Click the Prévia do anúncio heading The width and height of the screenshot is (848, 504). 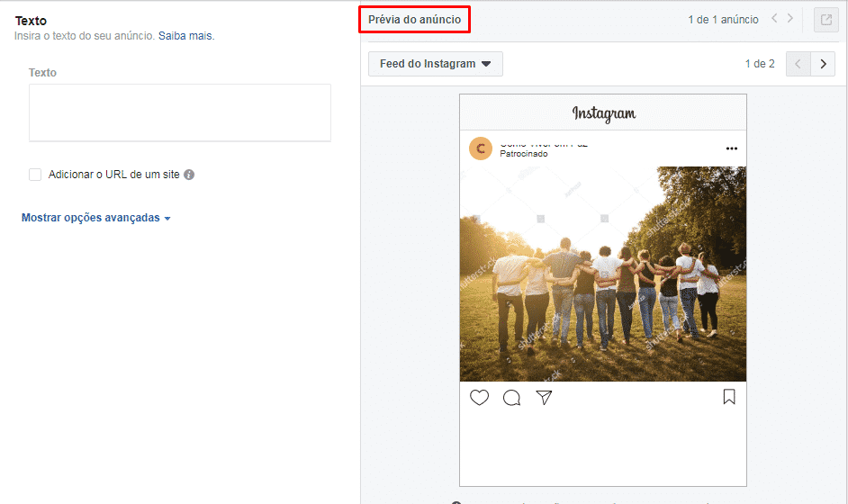[414, 20]
